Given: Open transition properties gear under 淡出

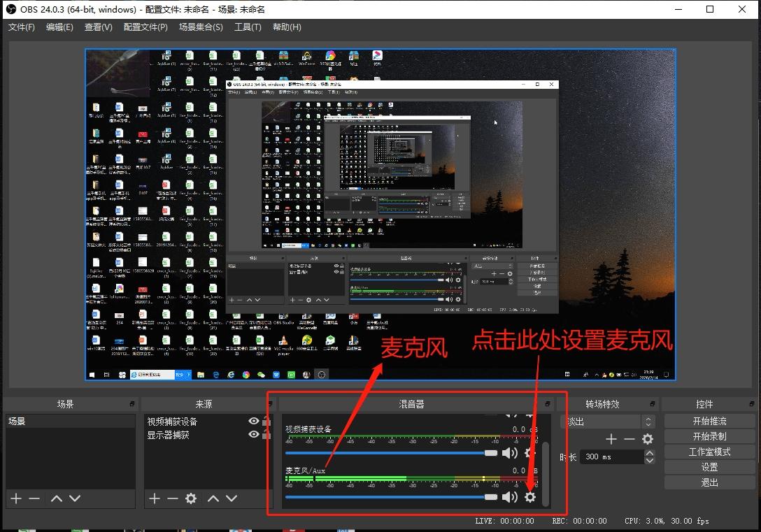Looking at the screenshot, I should coord(648,439).
